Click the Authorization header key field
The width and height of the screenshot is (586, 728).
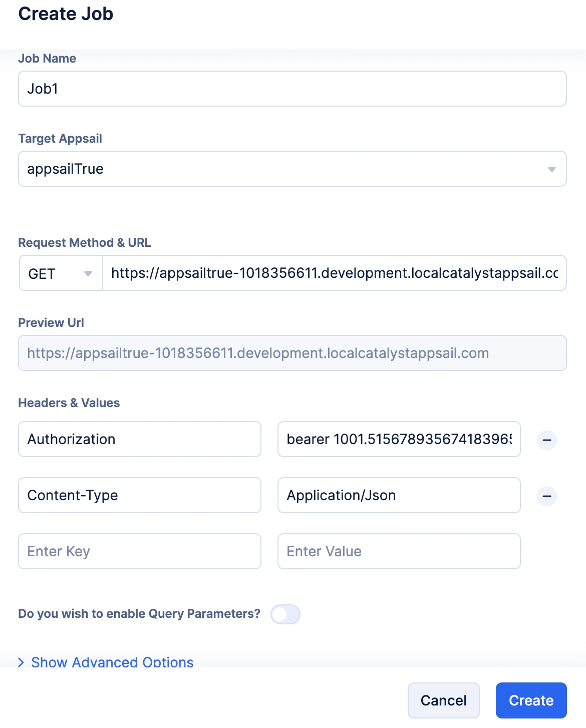139,440
